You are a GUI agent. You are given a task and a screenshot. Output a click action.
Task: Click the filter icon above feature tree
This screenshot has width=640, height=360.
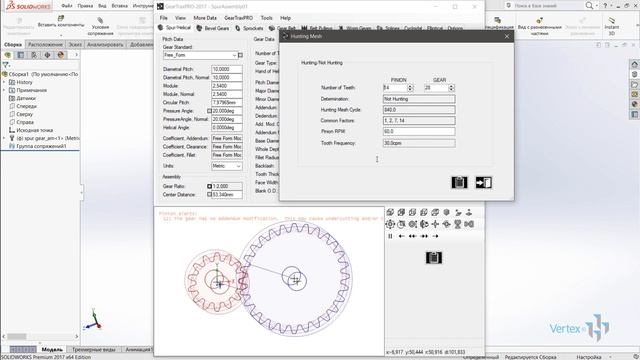point(6,65)
